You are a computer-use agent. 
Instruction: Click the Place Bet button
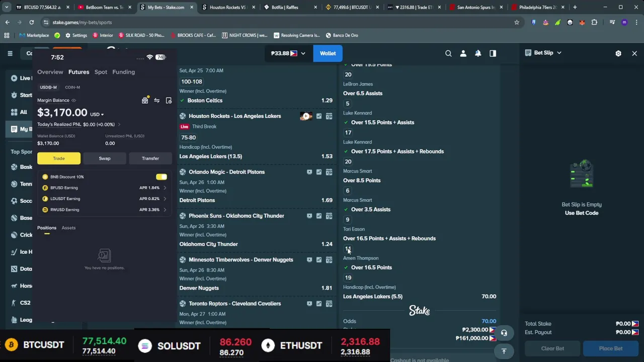pyautogui.click(x=611, y=348)
